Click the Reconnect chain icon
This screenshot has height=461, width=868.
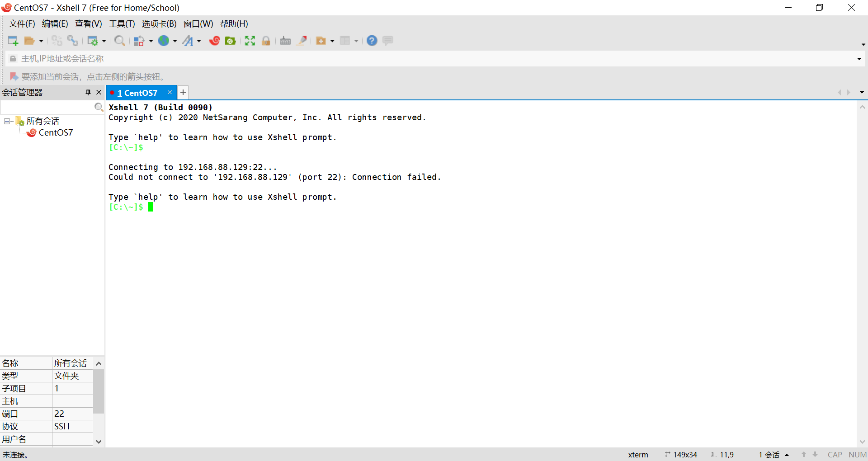pos(73,41)
